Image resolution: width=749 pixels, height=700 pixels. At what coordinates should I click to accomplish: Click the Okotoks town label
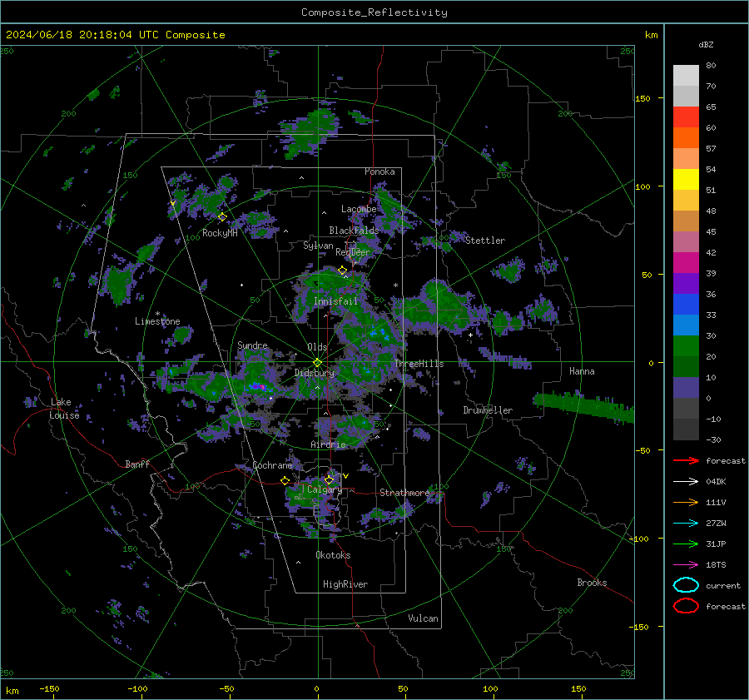click(x=333, y=555)
